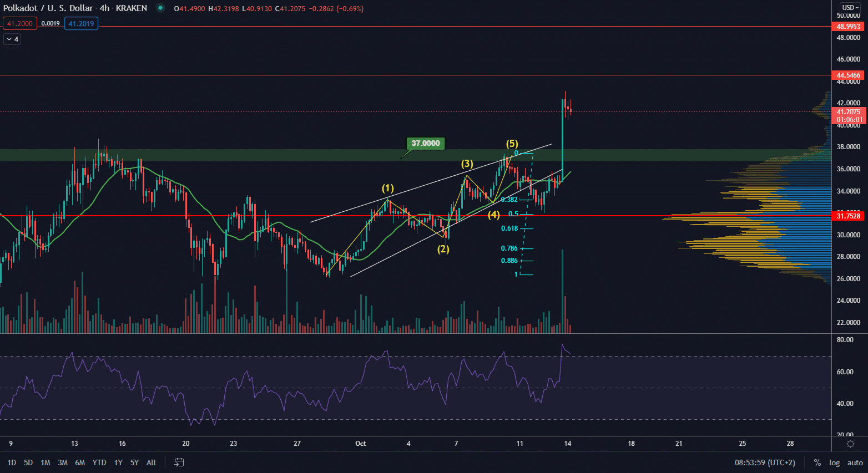Click the green market status dot icon

(x=160, y=8)
